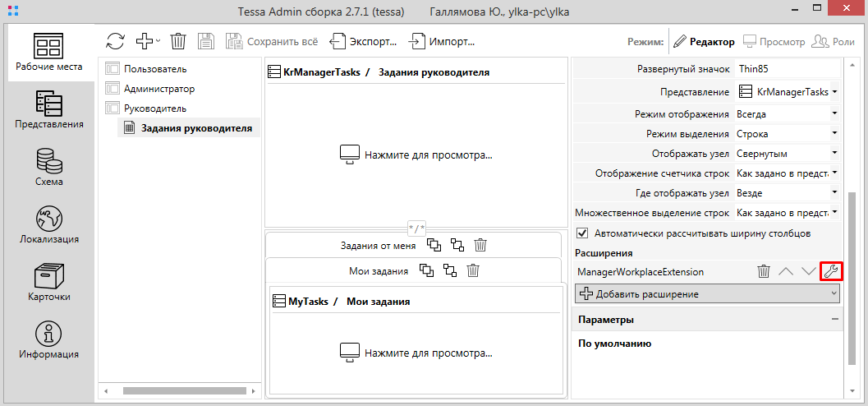Move ManagerWorkplaceExtension down with the arrow
This screenshot has height=406, width=868.
pyautogui.click(x=808, y=271)
